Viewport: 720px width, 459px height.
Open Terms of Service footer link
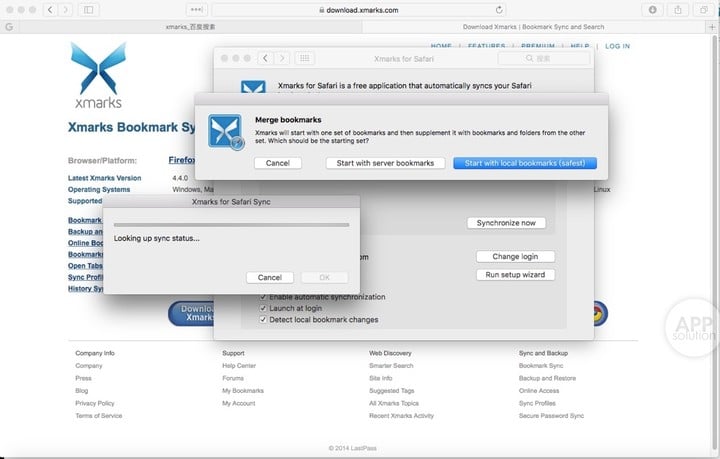[99, 415]
